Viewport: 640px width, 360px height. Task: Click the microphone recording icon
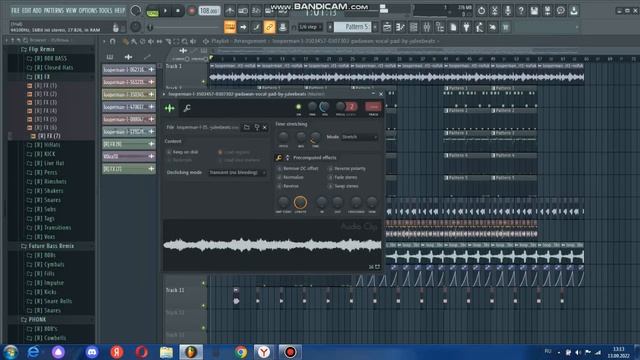click(508, 11)
